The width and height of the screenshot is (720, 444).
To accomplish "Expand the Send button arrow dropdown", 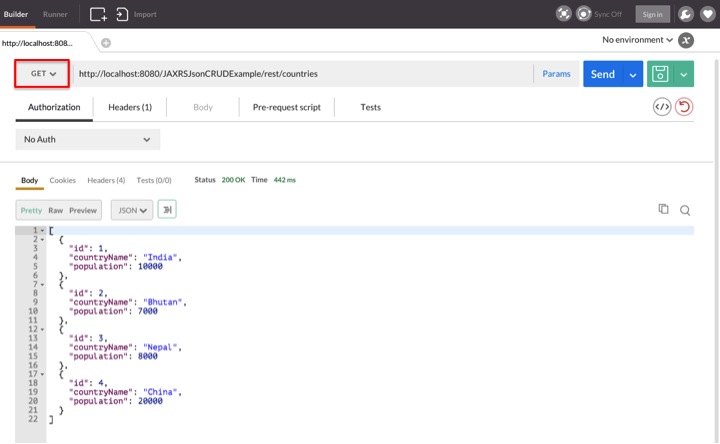I will [633, 74].
